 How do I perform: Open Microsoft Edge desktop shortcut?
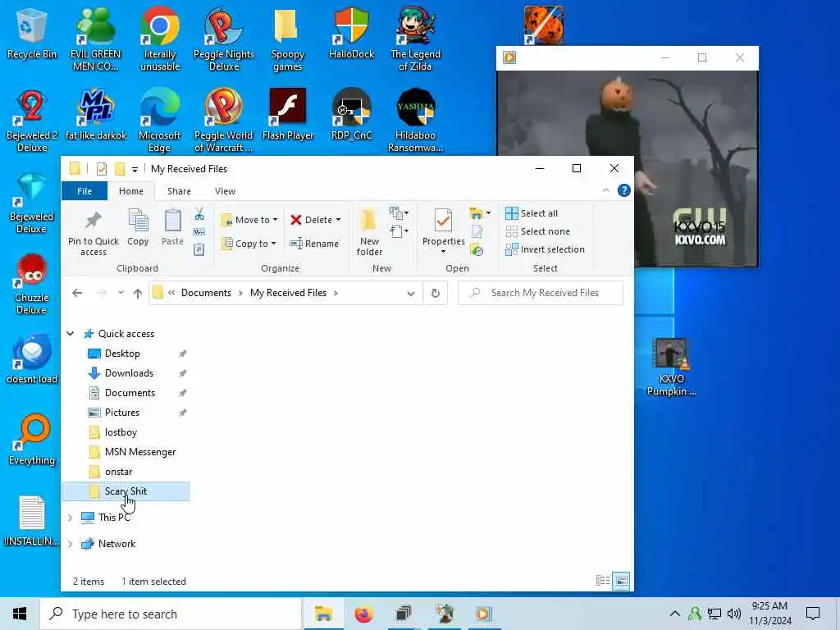[x=160, y=120]
